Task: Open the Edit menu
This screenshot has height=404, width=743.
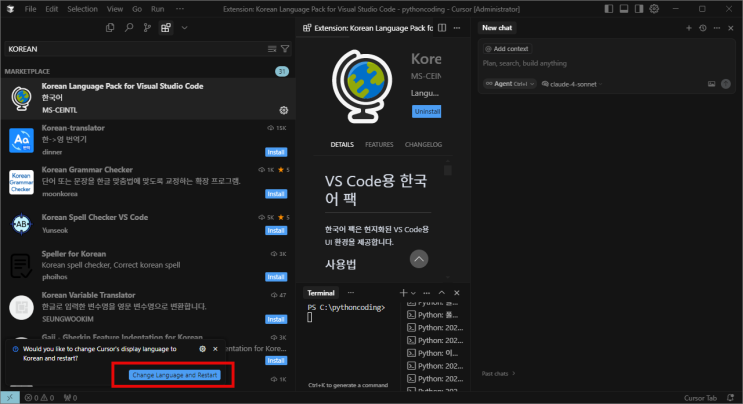Action: pyautogui.click(x=52, y=9)
